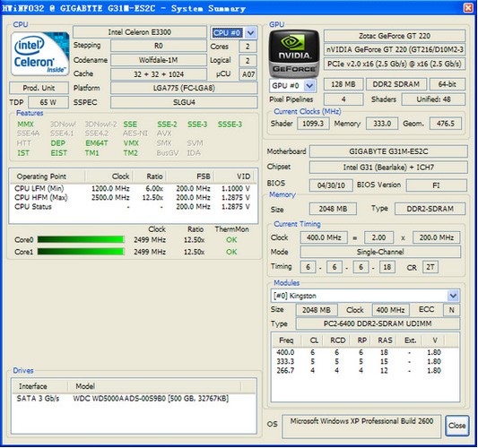Click the EIST feature label
Screen dimensions: 478x448
point(59,153)
